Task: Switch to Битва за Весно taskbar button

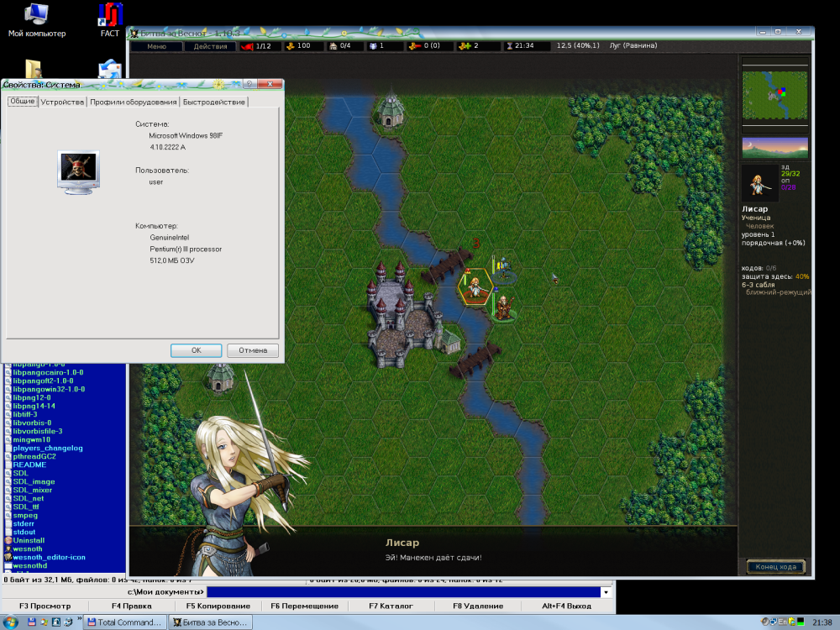Action: [211, 622]
